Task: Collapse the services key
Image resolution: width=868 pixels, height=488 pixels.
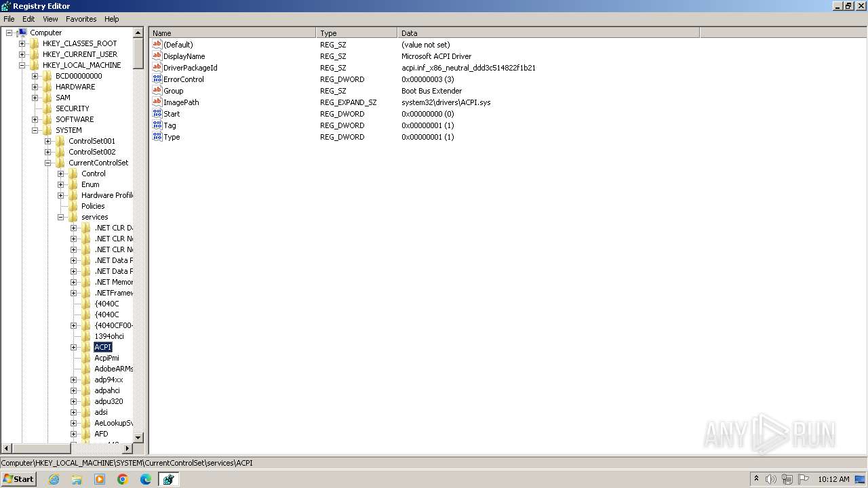Action: 61,217
